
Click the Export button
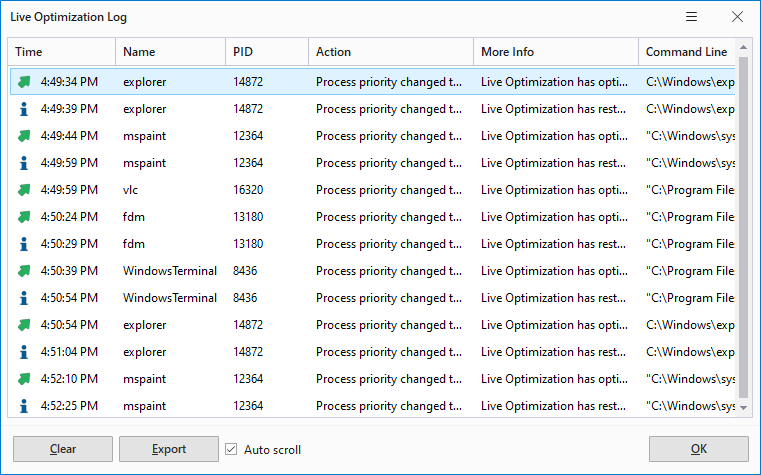(x=168, y=449)
